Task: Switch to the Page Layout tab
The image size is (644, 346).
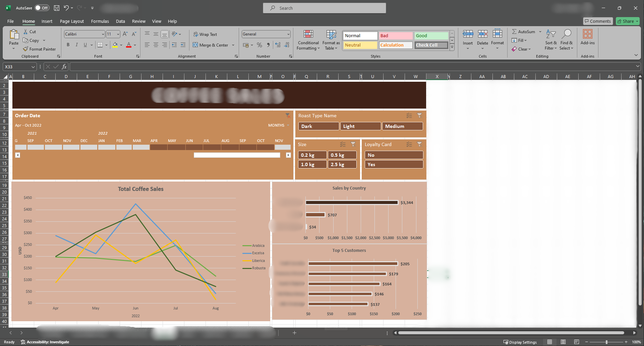Action: pos(72,21)
